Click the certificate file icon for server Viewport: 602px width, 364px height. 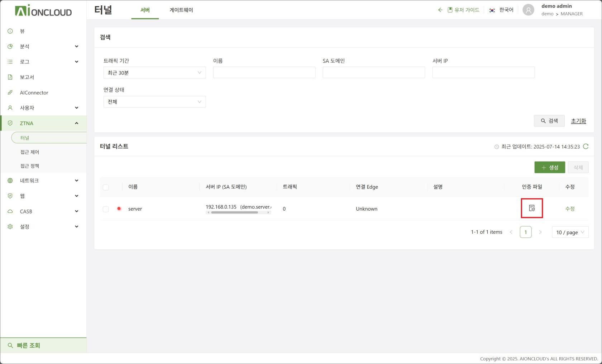pyautogui.click(x=532, y=208)
